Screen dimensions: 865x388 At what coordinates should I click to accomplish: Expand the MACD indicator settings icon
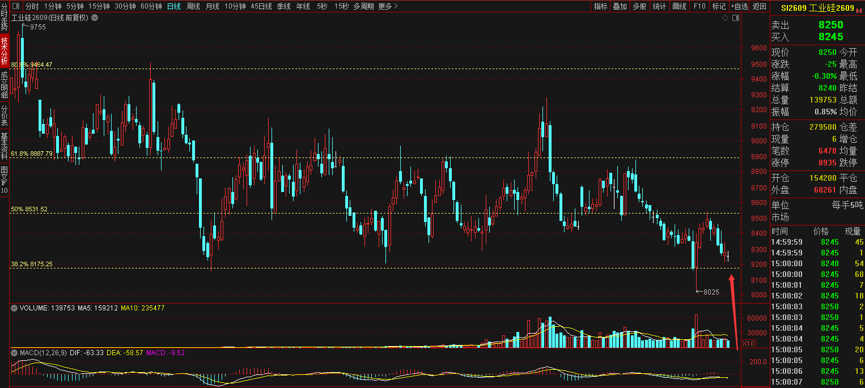tap(14, 352)
